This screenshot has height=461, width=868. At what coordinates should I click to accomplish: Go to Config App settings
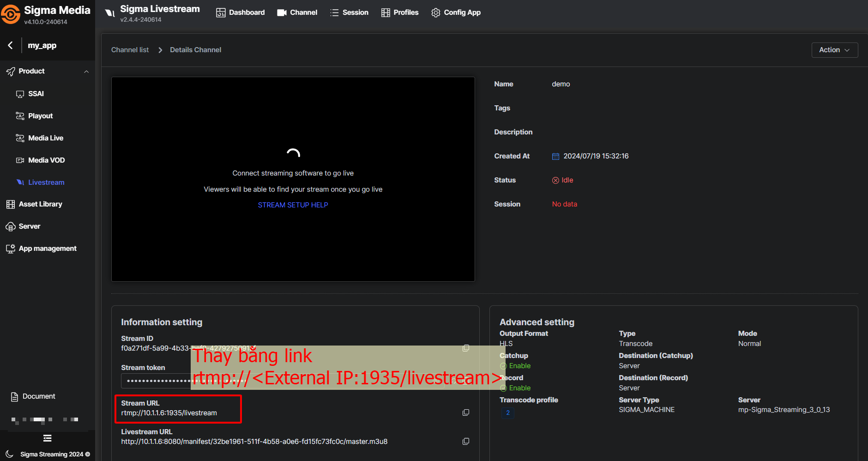456,12
